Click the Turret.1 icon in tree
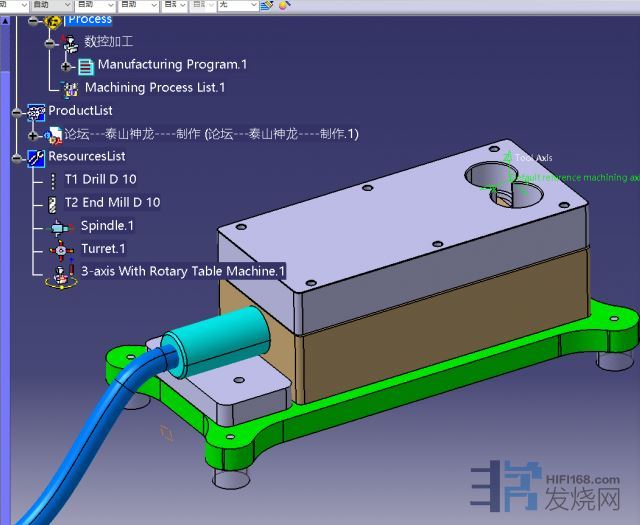The height and width of the screenshot is (525, 640). (x=60, y=249)
